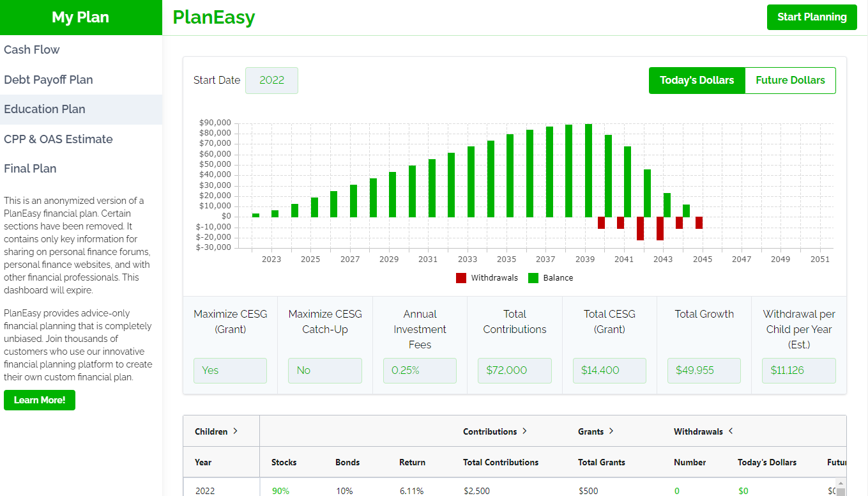The image size is (868, 496).
Task: Expand the Children column group chevron
Action: point(235,431)
